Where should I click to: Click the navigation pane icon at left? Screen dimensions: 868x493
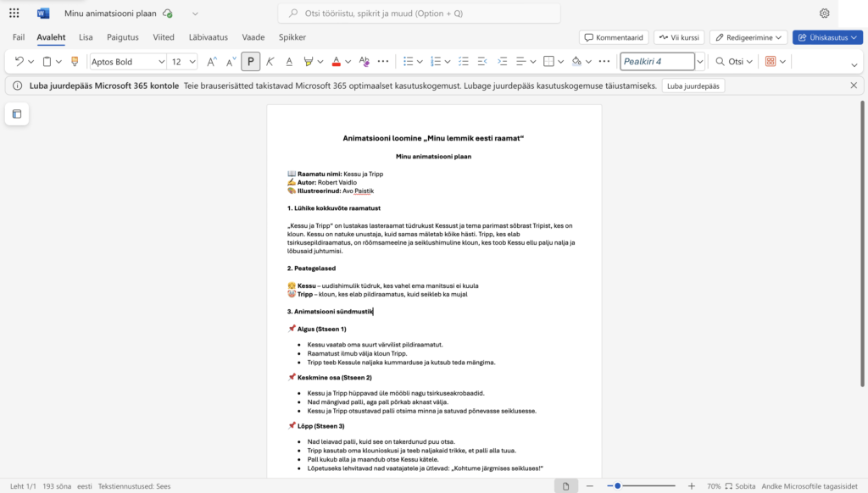pyautogui.click(x=16, y=114)
